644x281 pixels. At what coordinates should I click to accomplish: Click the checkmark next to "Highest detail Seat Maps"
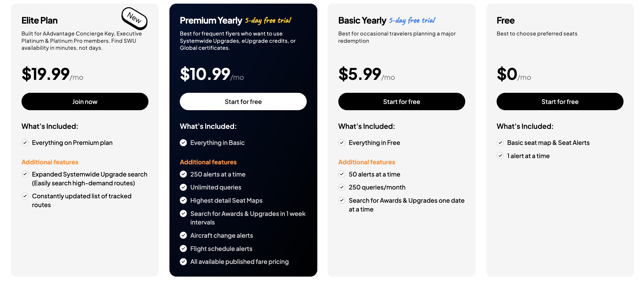click(x=183, y=200)
